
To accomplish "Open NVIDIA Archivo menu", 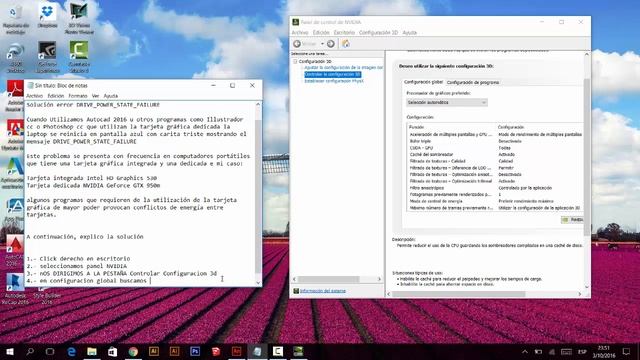I will 300,33.
